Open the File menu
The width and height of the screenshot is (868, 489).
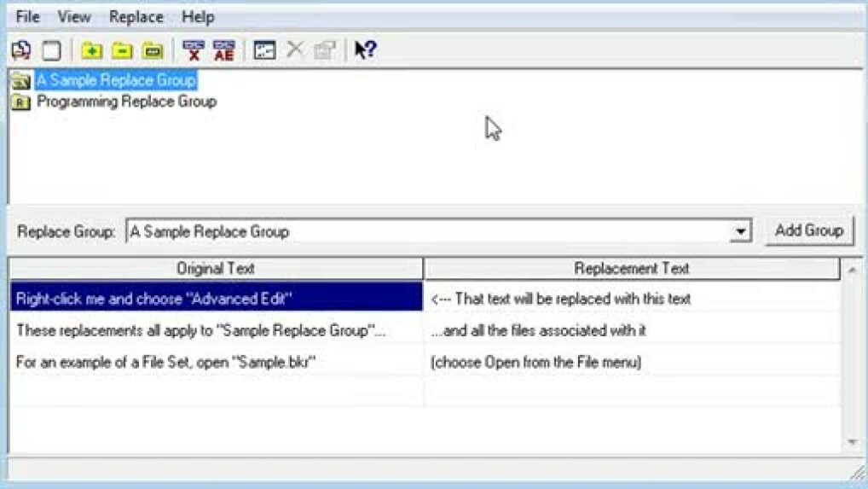tap(27, 17)
